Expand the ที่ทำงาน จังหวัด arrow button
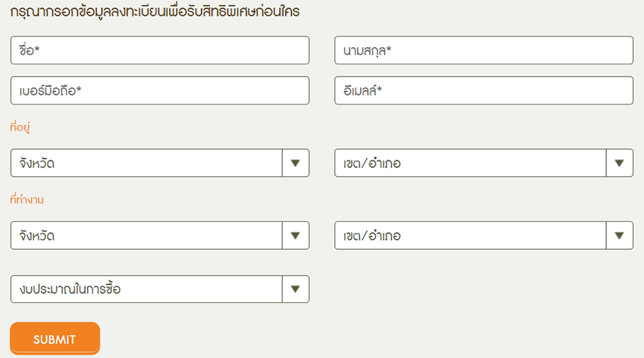Image resolution: width=644 pixels, height=358 pixels. click(295, 236)
